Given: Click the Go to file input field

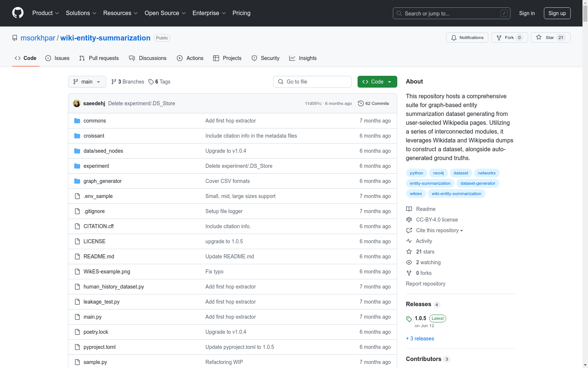Looking at the screenshot, I should click(x=312, y=82).
